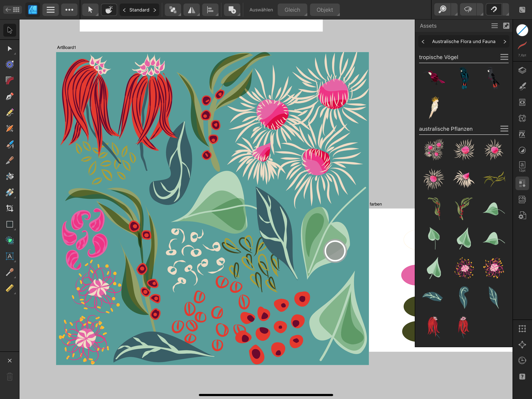Select the green leafy branch asset
The width and height of the screenshot is (532, 399).
pyautogui.click(x=494, y=179)
